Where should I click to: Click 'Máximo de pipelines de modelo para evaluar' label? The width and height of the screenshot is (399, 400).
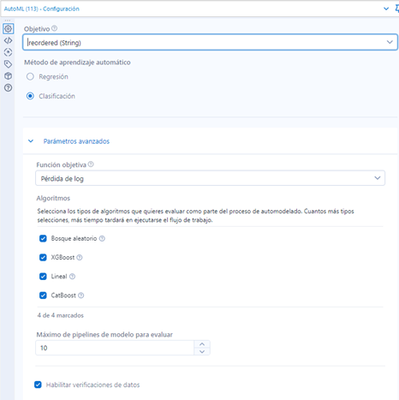point(105,334)
